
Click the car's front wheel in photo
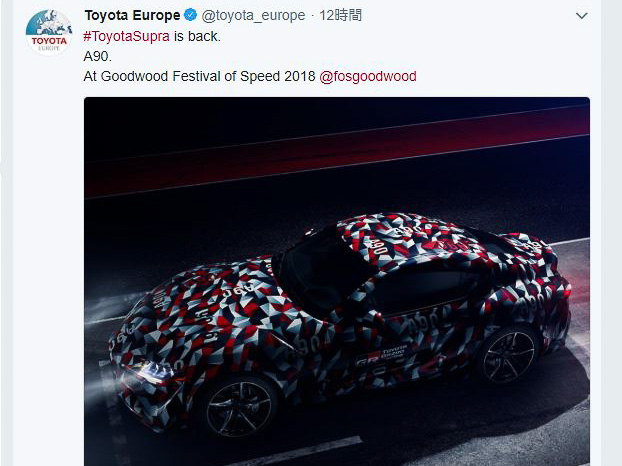(x=240, y=408)
